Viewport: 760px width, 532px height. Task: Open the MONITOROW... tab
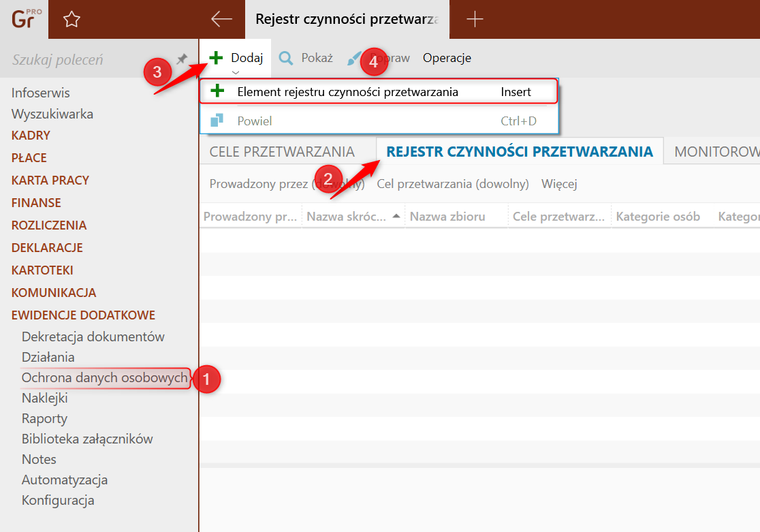coord(717,151)
